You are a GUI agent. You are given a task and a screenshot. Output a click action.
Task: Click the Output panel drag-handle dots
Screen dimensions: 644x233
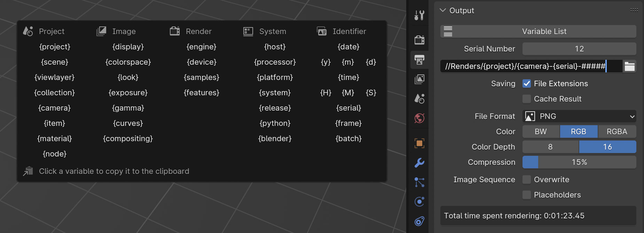tap(634, 10)
